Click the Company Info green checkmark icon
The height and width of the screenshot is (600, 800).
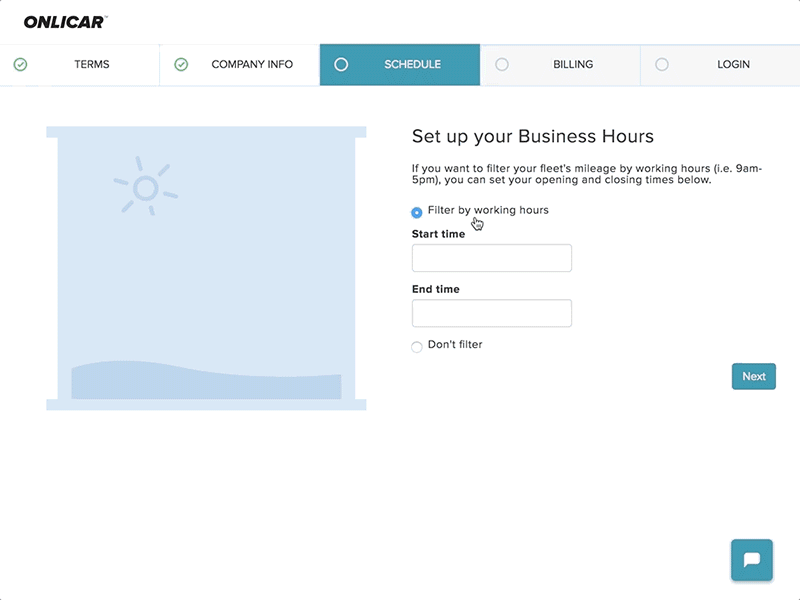(181, 64)
